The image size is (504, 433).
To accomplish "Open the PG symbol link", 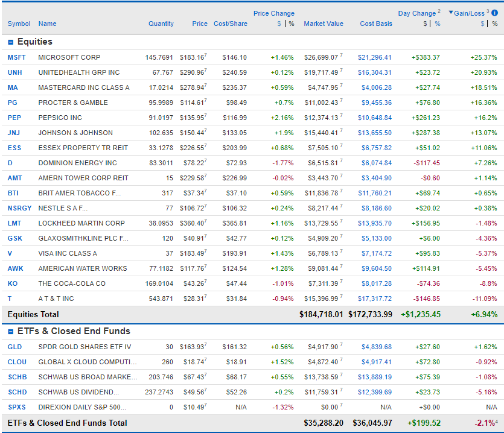I will 12,103.
